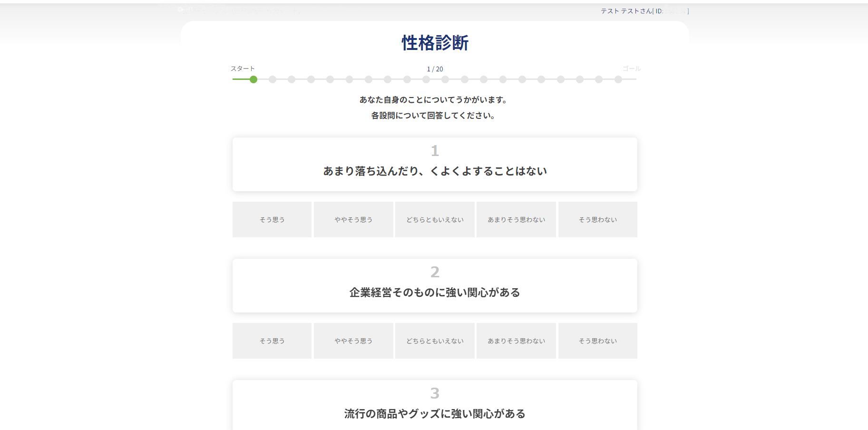
Task: Click the 性格診断 page title
Action: point(434,43)
